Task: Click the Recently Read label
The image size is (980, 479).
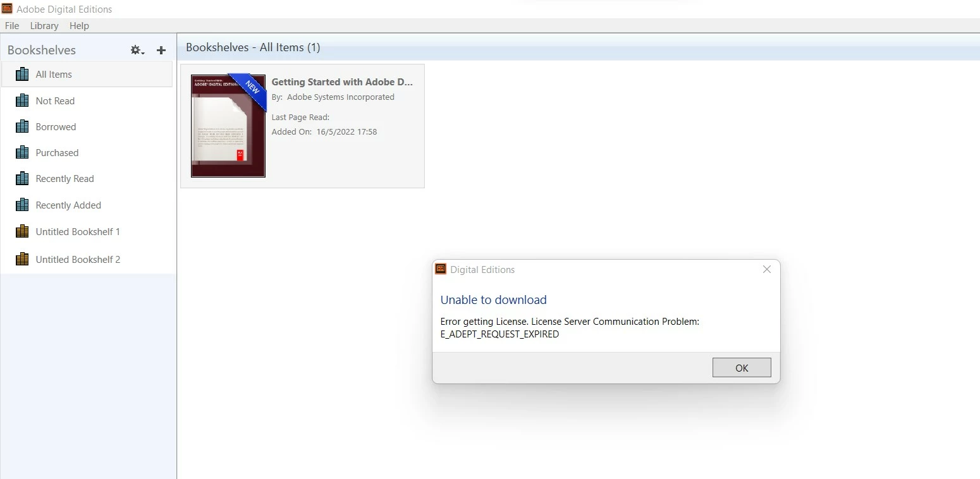Action: pyautogui.click(x=64, y=179)
